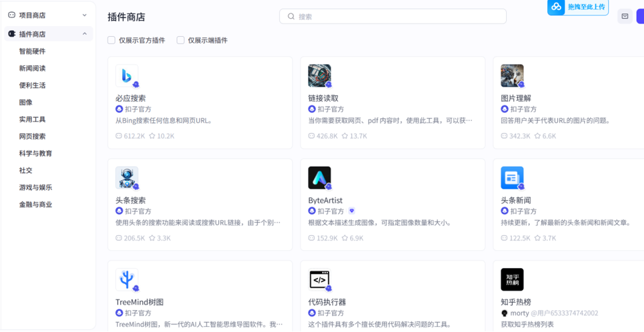Click the mail icon in top bar
This screenshot has width=644, height=332.
coord(625,17)
